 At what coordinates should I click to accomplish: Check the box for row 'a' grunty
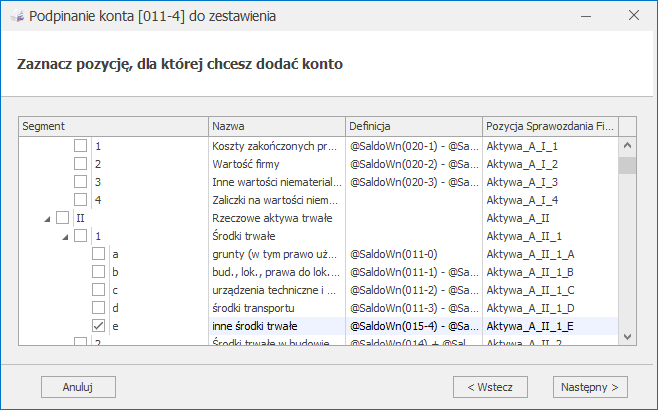[x=99, y=254]
